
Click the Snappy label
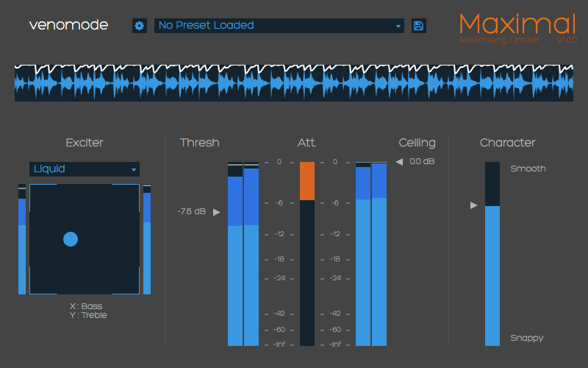[527, 339]
